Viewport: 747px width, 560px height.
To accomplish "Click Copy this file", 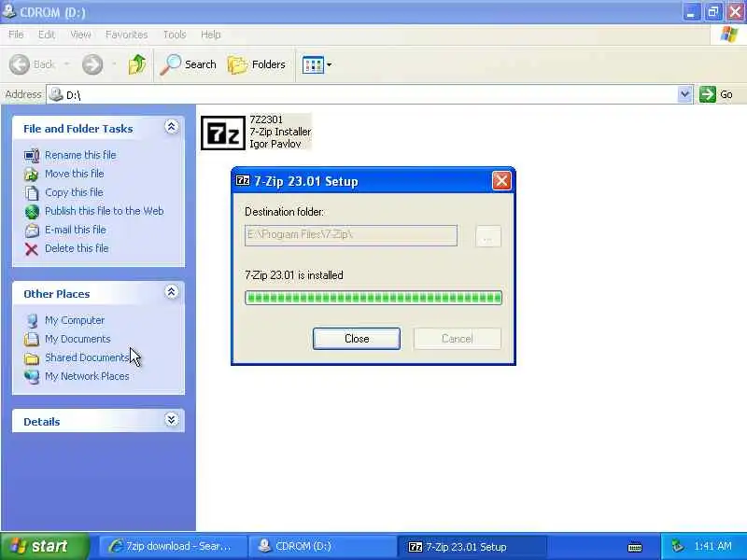I will [x=74, y=192].
